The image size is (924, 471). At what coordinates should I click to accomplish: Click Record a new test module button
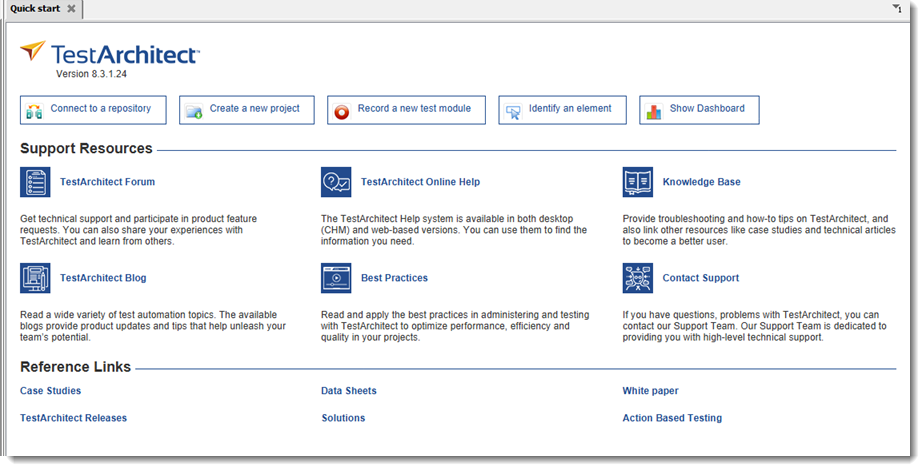pos(406,110)
